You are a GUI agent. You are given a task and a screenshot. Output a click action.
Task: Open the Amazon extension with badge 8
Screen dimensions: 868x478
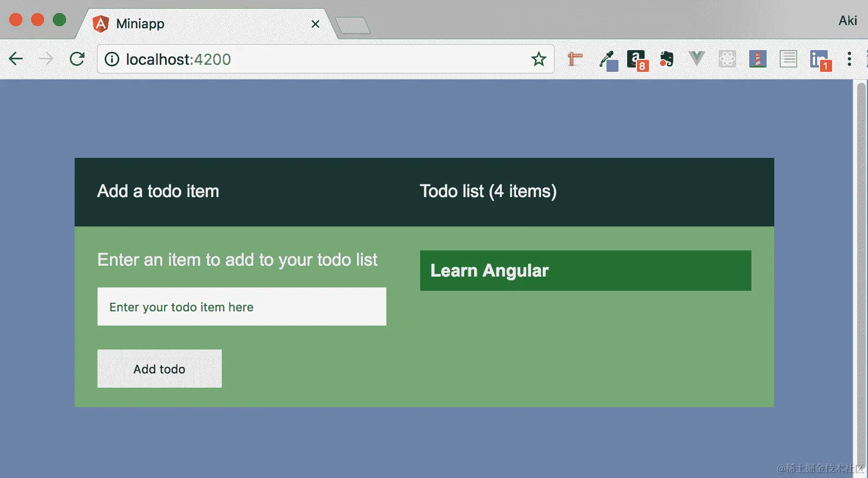click(637, 60)
